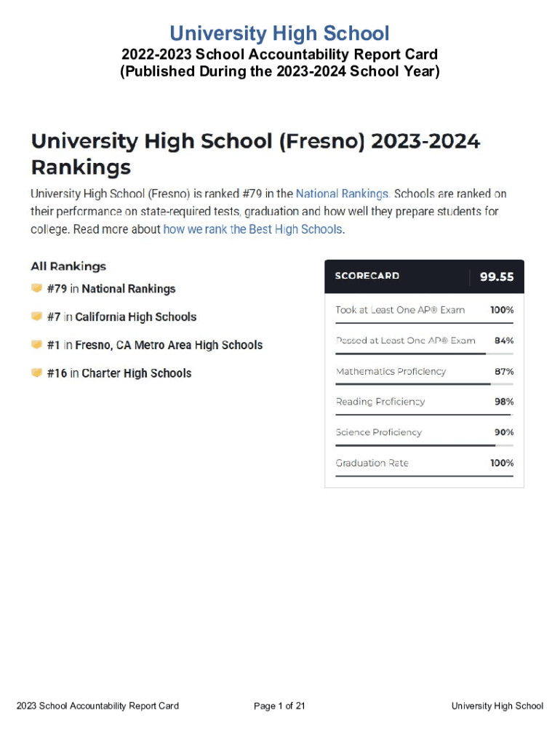Open the National Rankings link in the paragraph
The width and height of the screenshot is (560, 745).
click(343, 194)
